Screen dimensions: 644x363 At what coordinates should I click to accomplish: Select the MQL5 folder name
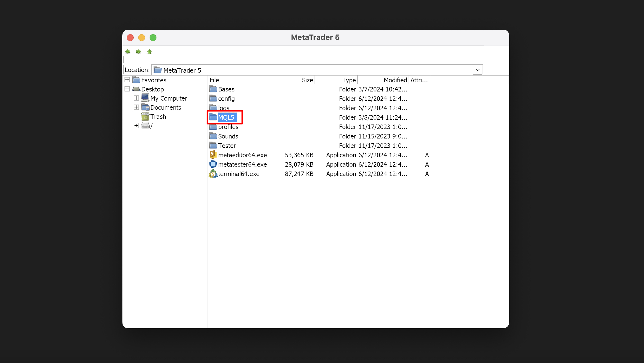[227, 117]
